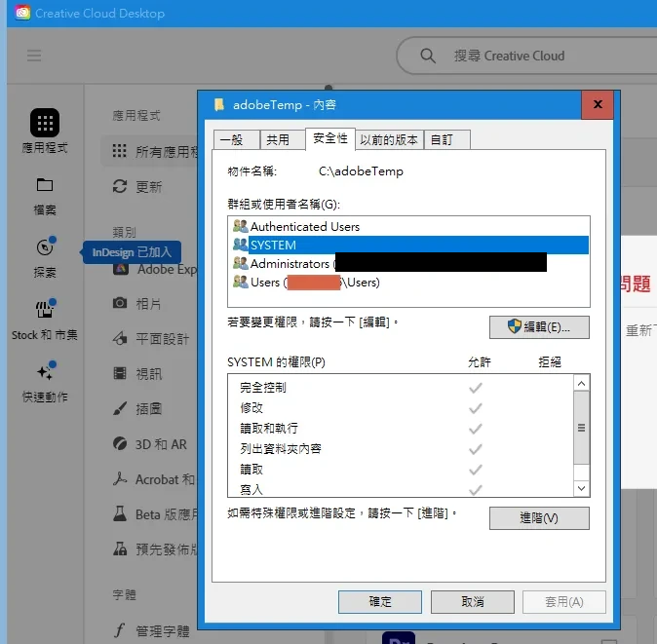Click the folder icon in dialog title bar
This screenshot has height=644, width=657.
[x=218, y=104]
